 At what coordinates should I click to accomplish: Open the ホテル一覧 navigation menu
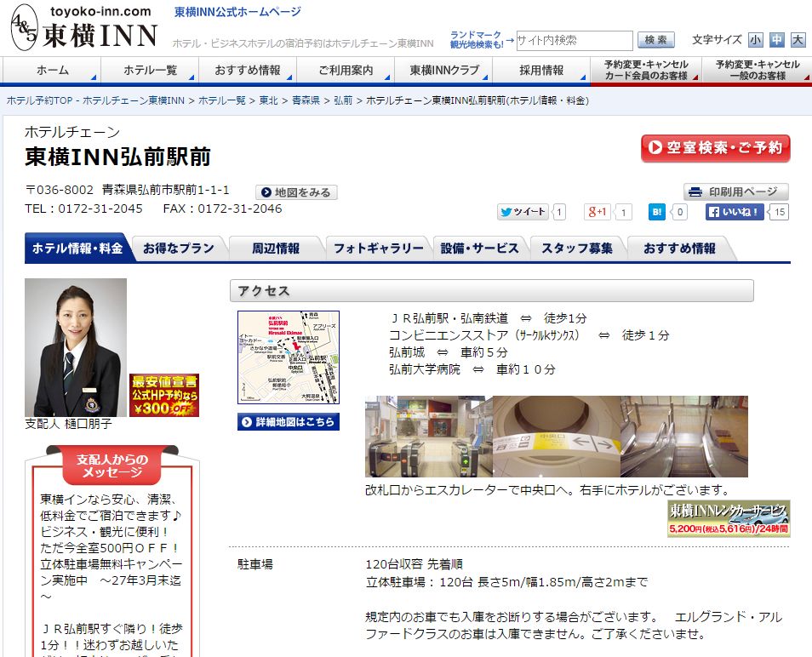[150, 70]
